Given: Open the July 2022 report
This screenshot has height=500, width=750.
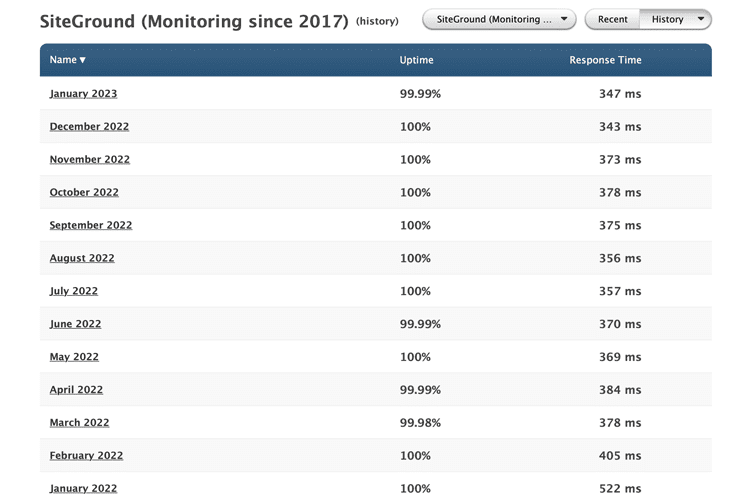Looking at the screenshot, I should coord(74,291).
